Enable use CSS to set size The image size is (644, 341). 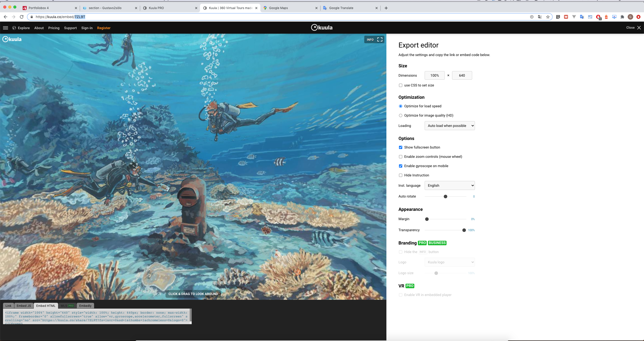[x=400, y=85]
